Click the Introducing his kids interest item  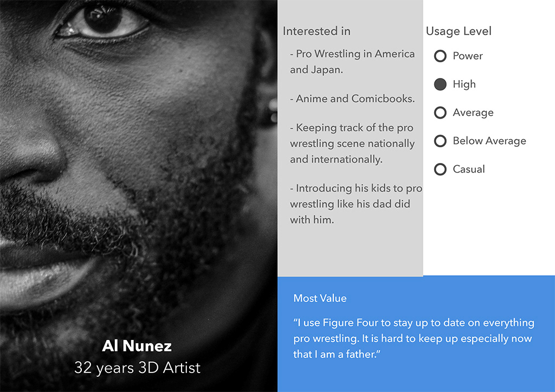356,204
